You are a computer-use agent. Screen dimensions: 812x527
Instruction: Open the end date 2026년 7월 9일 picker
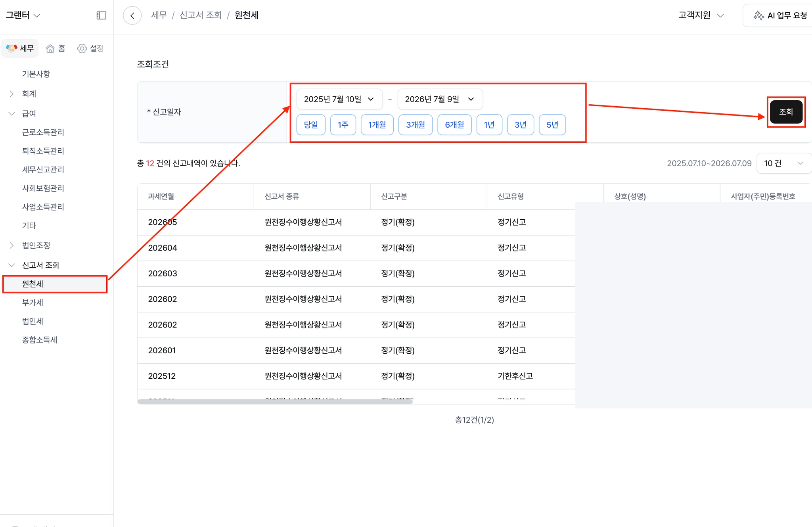coord(440,99)
